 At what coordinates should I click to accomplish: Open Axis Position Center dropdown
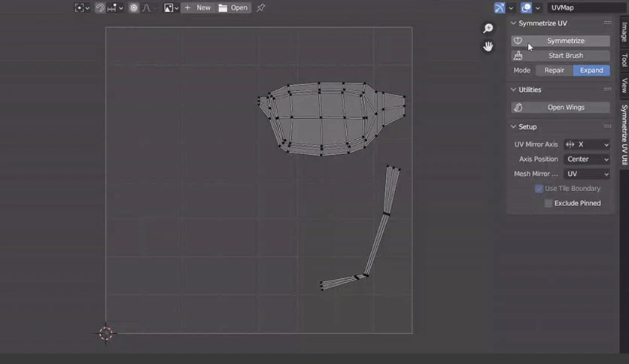[587, 159]
